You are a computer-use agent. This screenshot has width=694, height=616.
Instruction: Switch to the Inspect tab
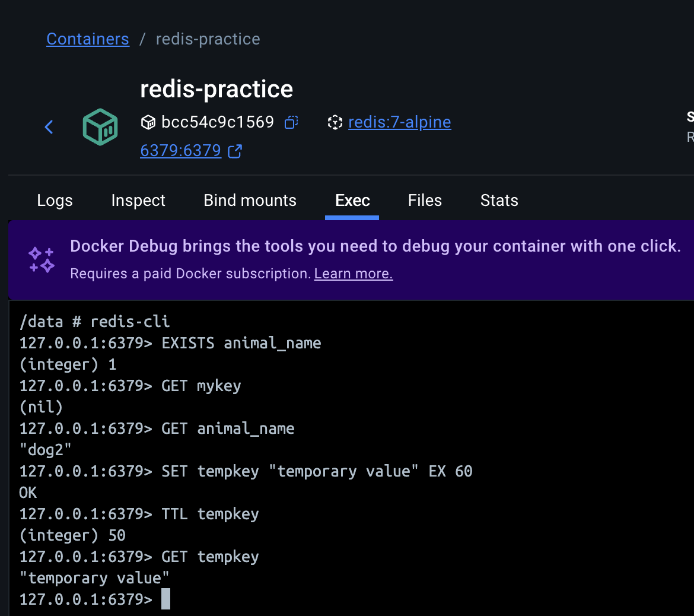point(138,201)
